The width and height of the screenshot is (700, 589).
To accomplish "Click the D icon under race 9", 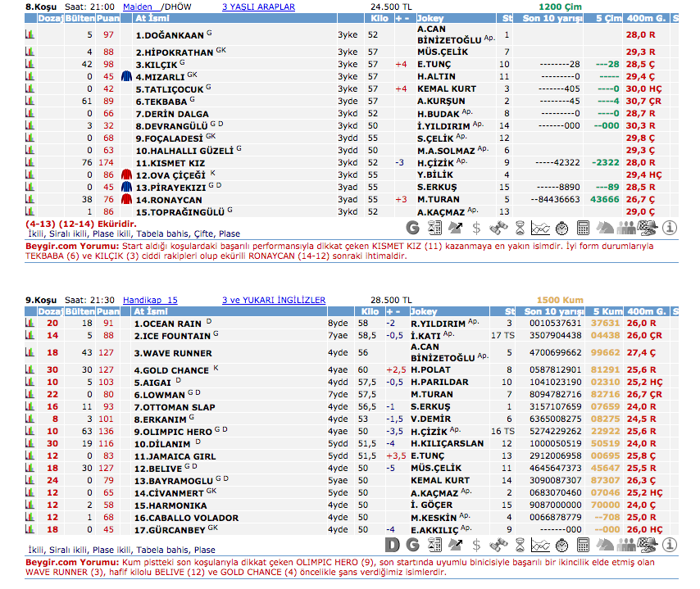I will (392, 545).
